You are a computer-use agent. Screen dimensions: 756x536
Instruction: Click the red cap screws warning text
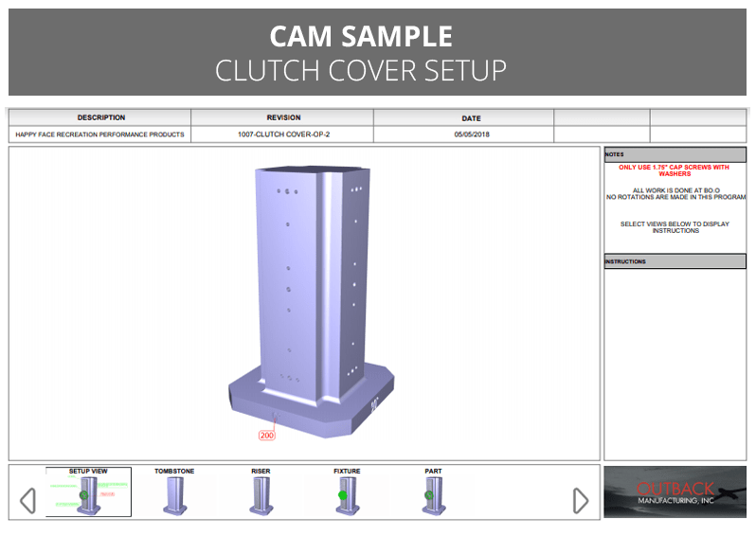675,170
